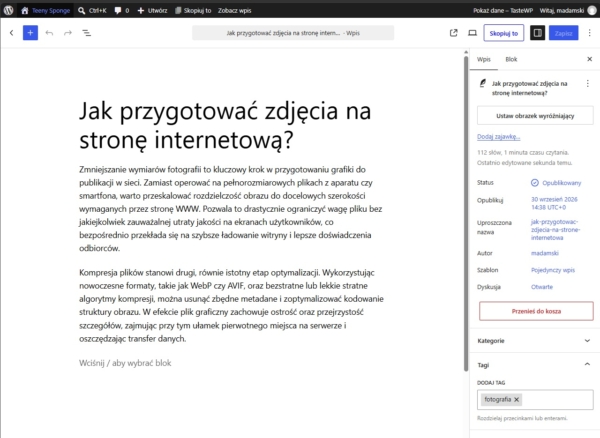Click the Dodaj zajawkę link
The image size is (600, 438).
[498, 137]
